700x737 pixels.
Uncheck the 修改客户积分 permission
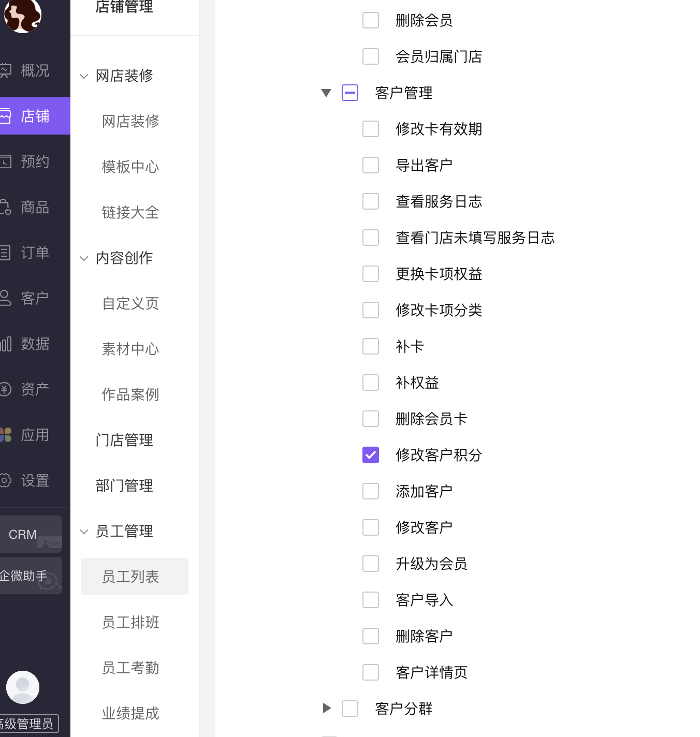(371, 455)
